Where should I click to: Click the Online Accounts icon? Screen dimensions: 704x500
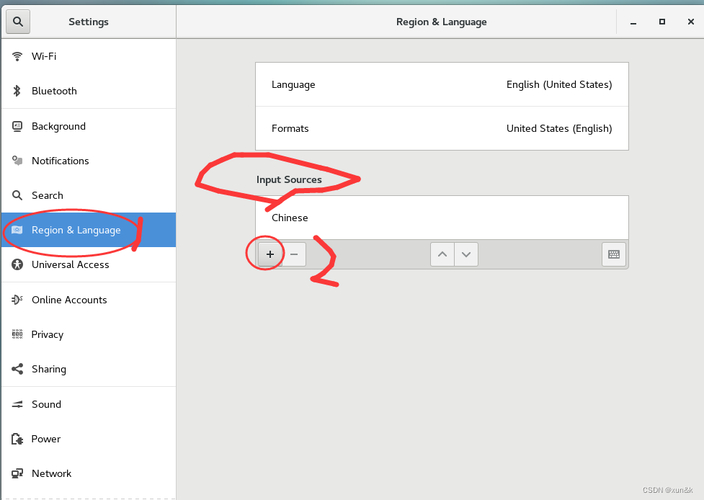(17, 299)
